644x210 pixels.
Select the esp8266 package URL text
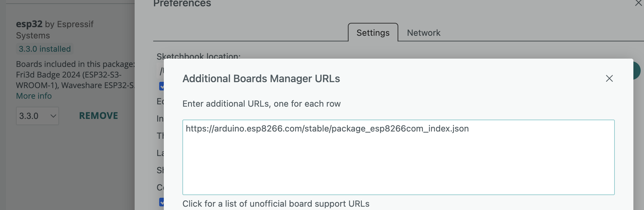(327, 129)
